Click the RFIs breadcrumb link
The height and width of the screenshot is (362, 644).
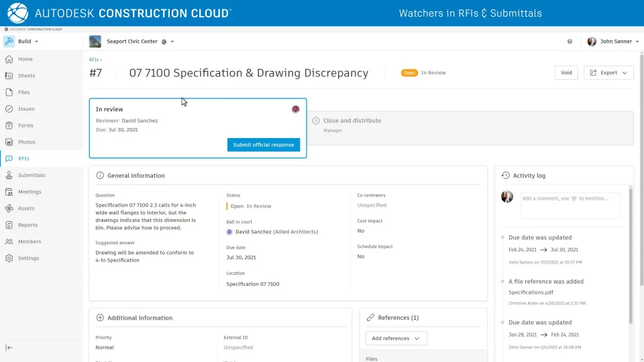[94, 60]
